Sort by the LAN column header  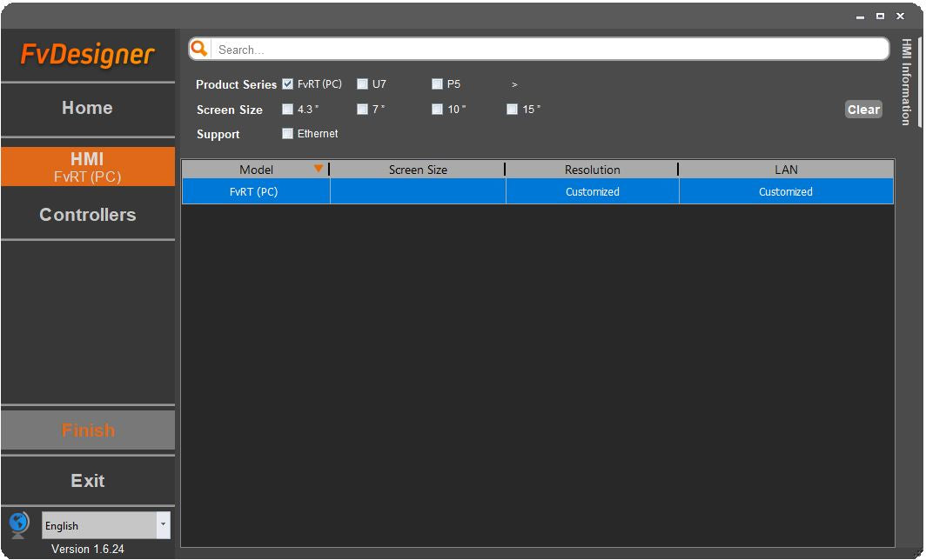pos(786,170)
